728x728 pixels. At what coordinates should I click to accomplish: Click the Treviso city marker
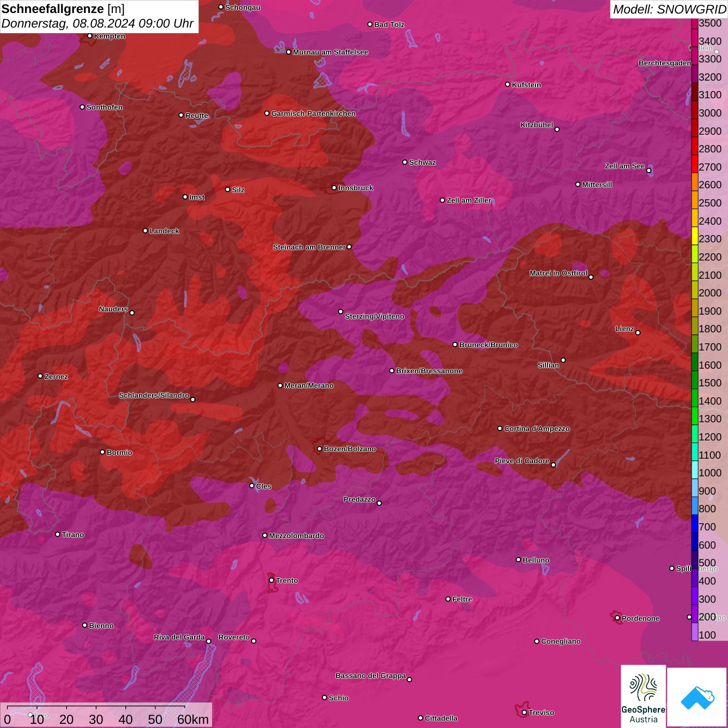[524, 712]
